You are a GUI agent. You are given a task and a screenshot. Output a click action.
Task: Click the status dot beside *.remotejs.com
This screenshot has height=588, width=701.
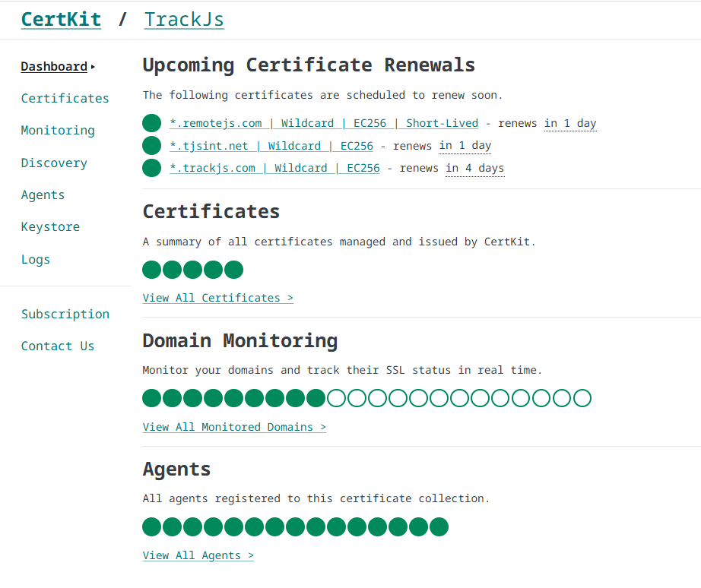pyautogui.click(x=151, y=123)
